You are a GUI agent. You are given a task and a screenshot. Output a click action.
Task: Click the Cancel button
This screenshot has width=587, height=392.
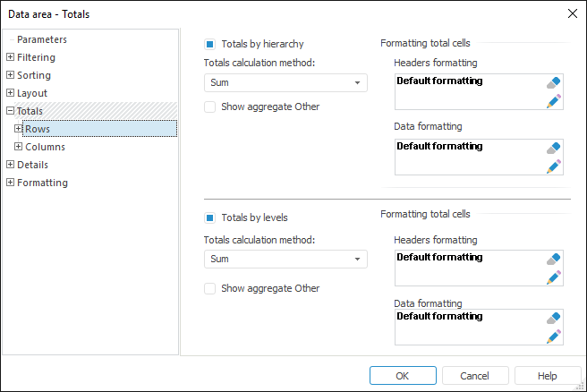tap(475, 376)
